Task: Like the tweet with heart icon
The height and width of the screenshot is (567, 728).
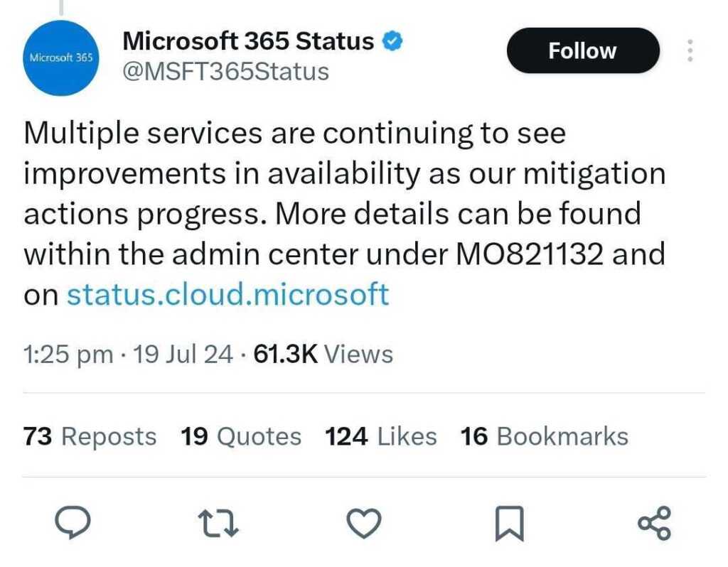Action: click(364, 523)
